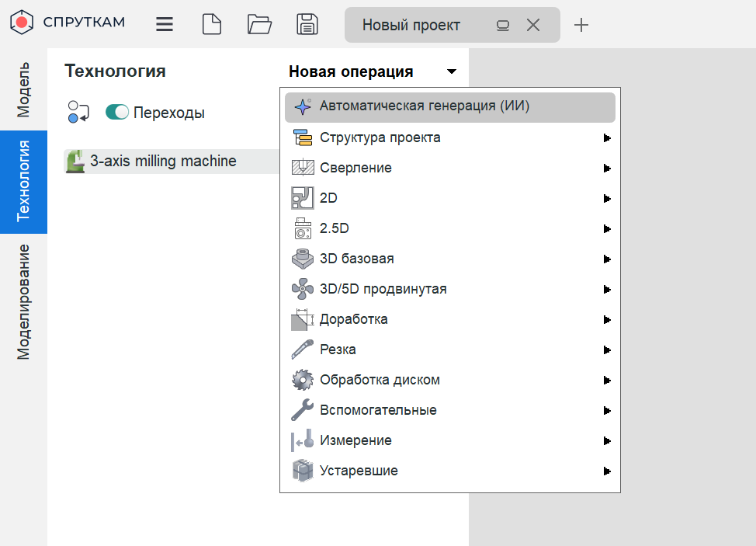Save project with the floppy disk icon
The width and height of the screenshot is (756, 546).
[307, 24]
